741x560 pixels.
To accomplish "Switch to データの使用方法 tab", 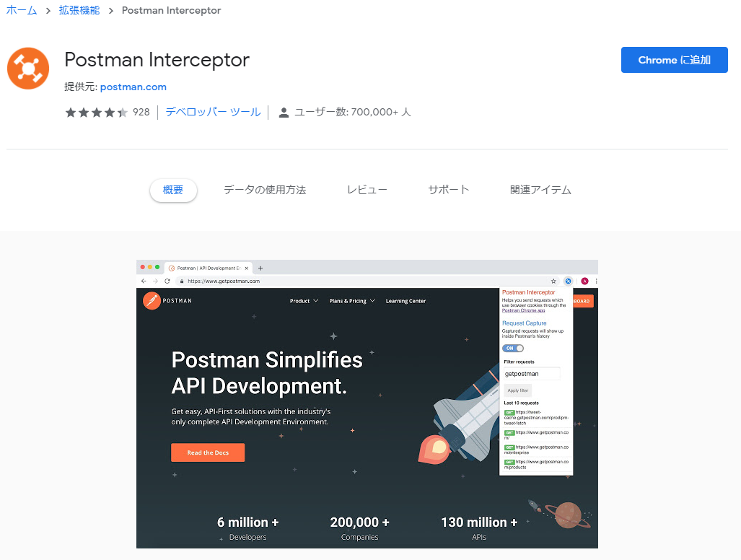I will [x=265, y=190].
